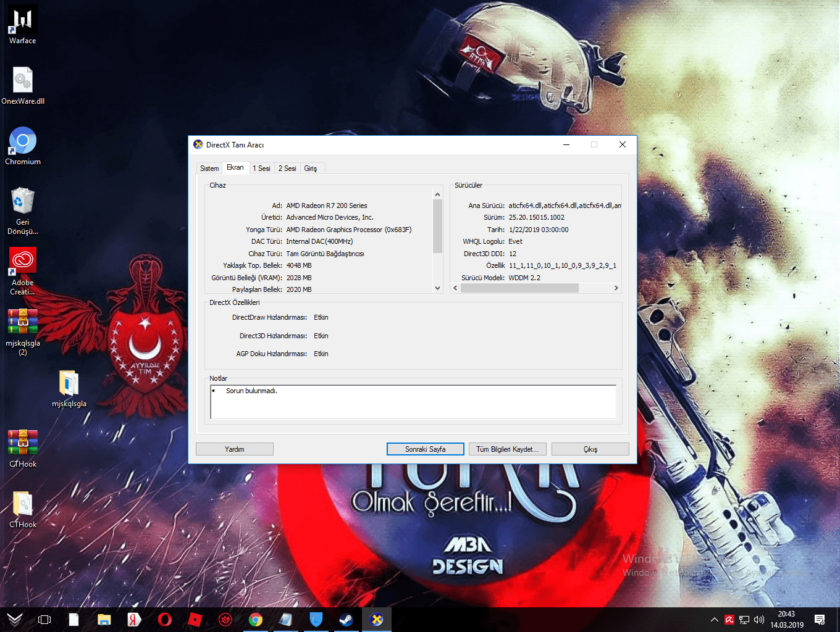Open Roblox from the taskbar

coord(195,619)
